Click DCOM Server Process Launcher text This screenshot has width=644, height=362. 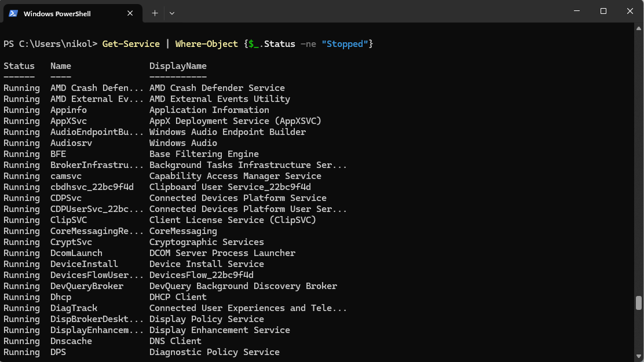point(222,253)
